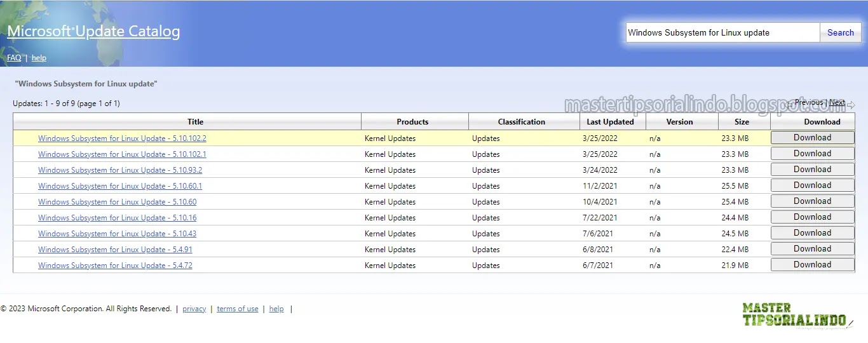Open Windows Subsystem for Linux Update 5.4.91
This screenshot has width=868, height=343.
[x=115, y=250]
